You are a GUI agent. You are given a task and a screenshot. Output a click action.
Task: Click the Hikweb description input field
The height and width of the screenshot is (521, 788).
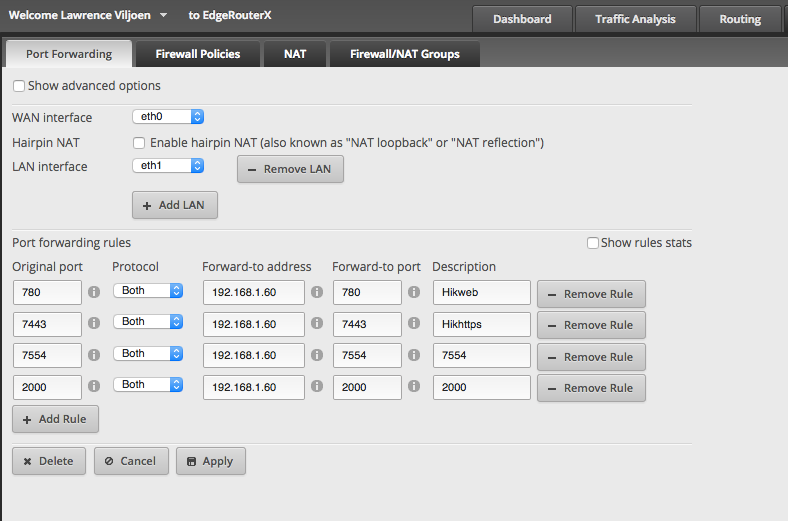481,292
